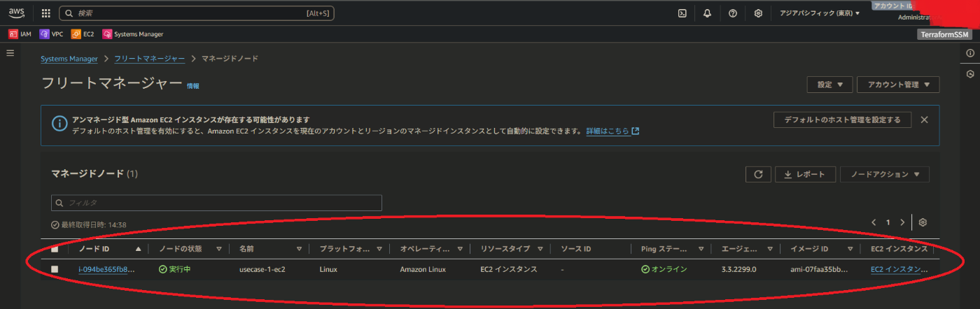Open the services grid menu
This screenshot has width=980, height=309.
click(46, 13)
